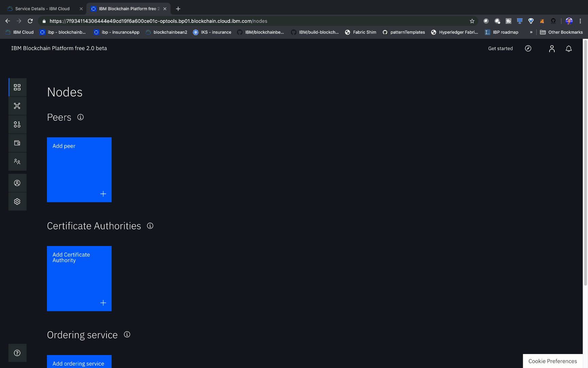This screenshot has width=588, height=368.
Task: Click the Add ordering service tile
Action: [x=79, y=362]
